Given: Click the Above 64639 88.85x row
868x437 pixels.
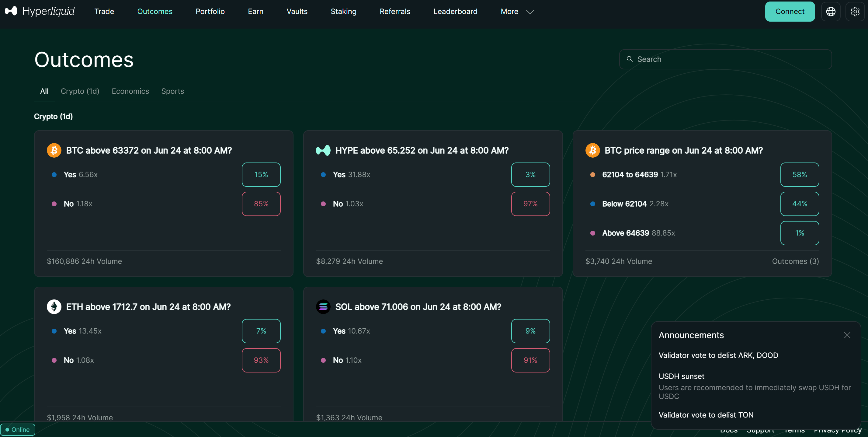Looking at the screenshot, I should coord(702,233).
